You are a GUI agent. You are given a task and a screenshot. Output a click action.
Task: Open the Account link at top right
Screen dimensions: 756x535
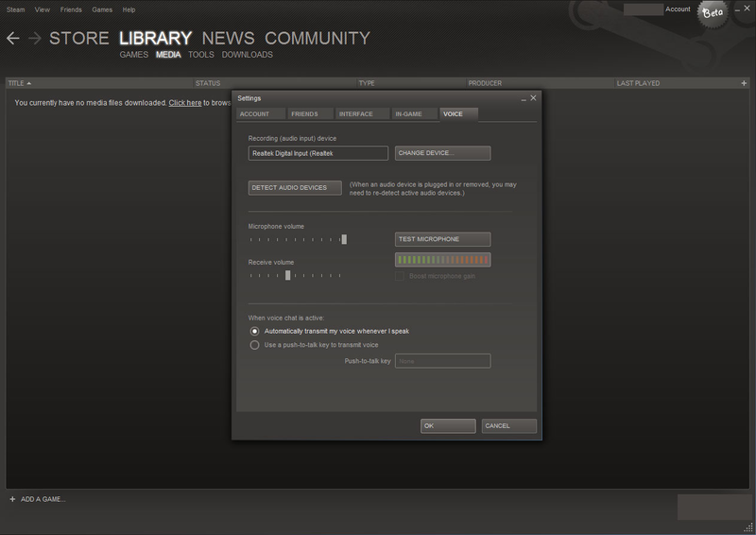pos(678,9)
